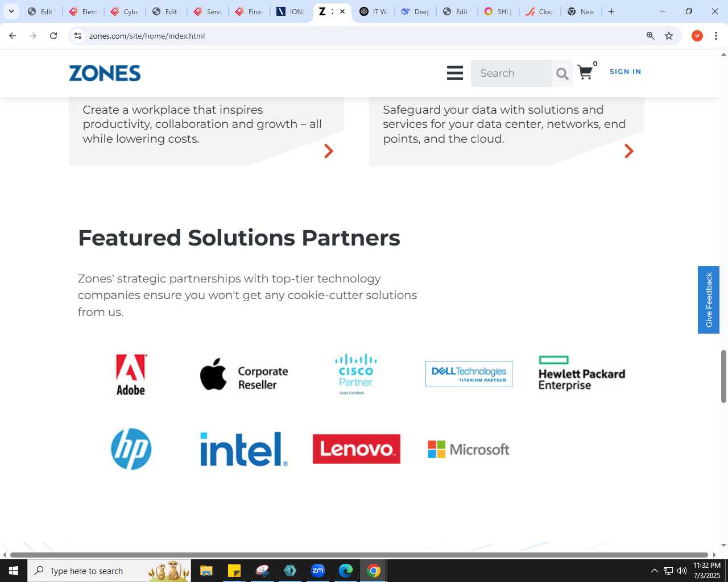Switch to the Finan tab
728x582 pixels.
point(250,11)
